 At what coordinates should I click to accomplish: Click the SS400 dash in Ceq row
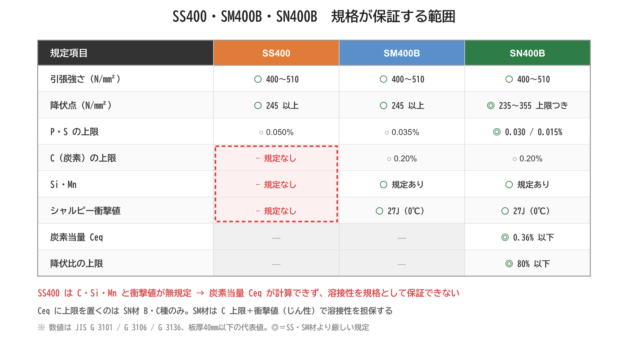coord(276,238)
